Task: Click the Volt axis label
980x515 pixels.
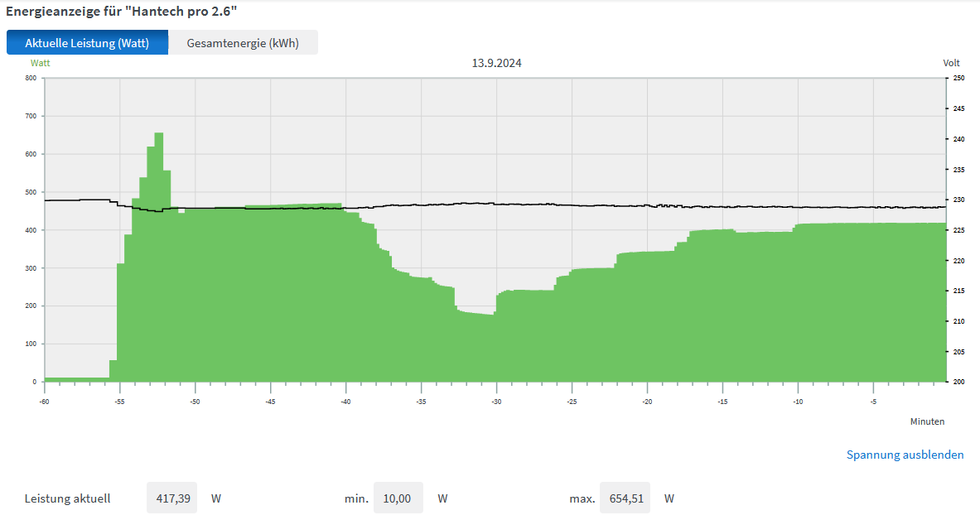Action: (951, 63)
